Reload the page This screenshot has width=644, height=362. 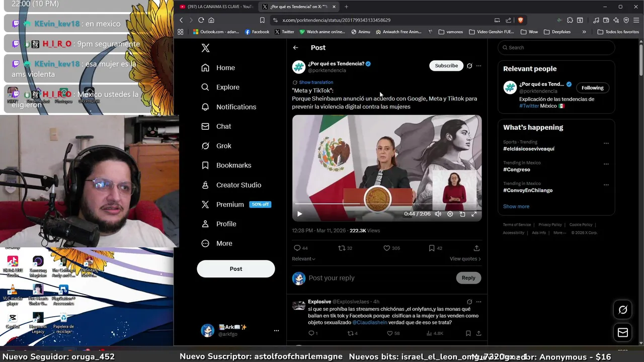[x=201, y=20]
